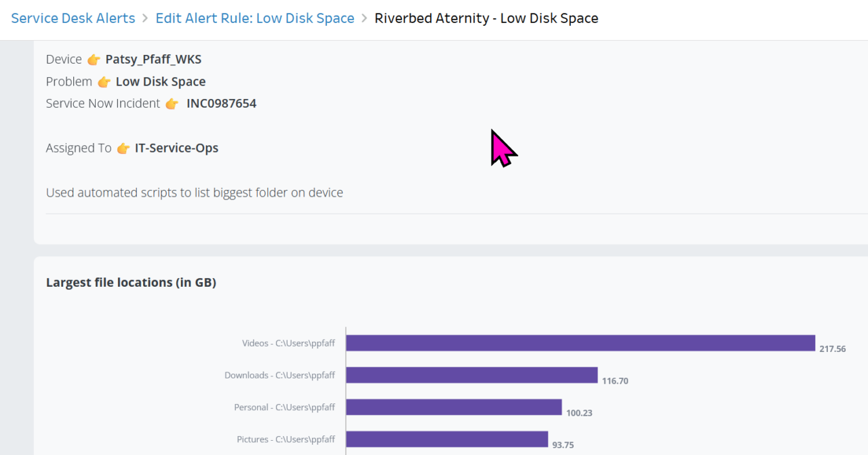Click the incident number INC0987654
Image resolution: width=868 pixels, height=455 pixels.
tap(222, 103)
